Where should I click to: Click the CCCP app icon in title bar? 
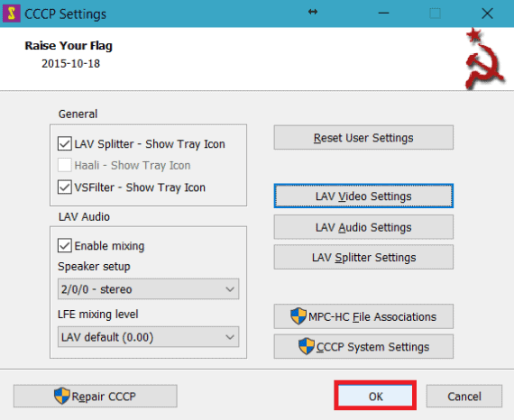tap(12, 14)
